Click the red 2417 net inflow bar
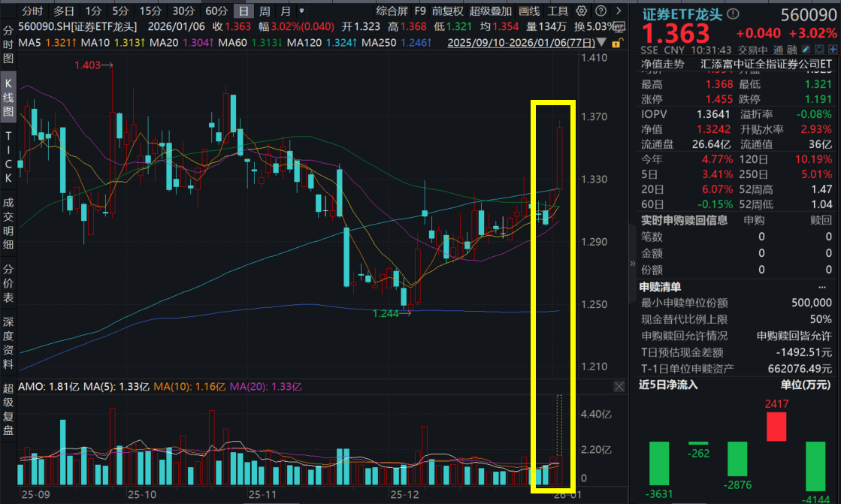 click(776, 427)
